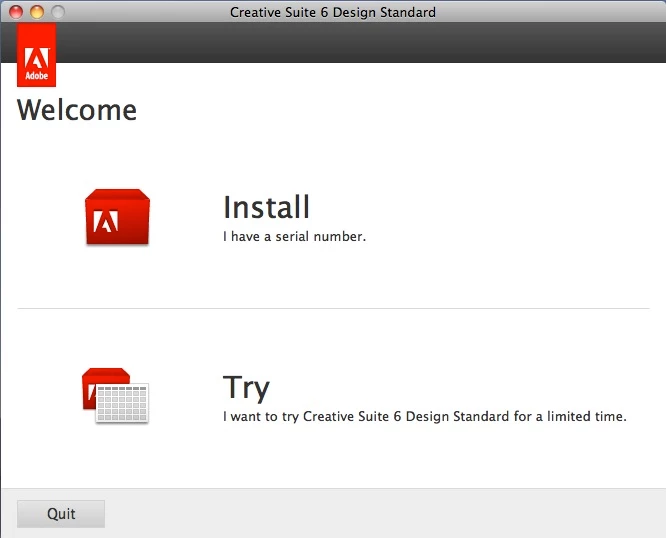Screen dimensions: 666x538
Task: Click the Quit button
Action: 61,514
